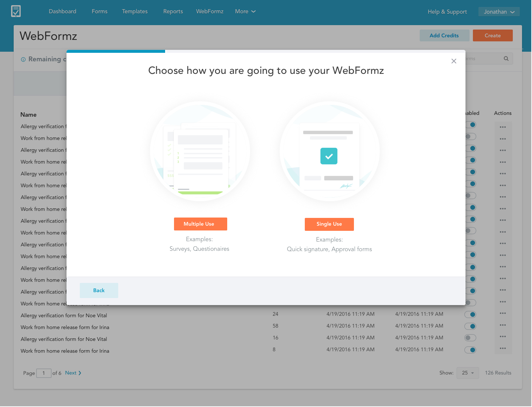532x407 pixels.
Task: Open the actions menu for the first table row
Action: click(x=502, y=127)
